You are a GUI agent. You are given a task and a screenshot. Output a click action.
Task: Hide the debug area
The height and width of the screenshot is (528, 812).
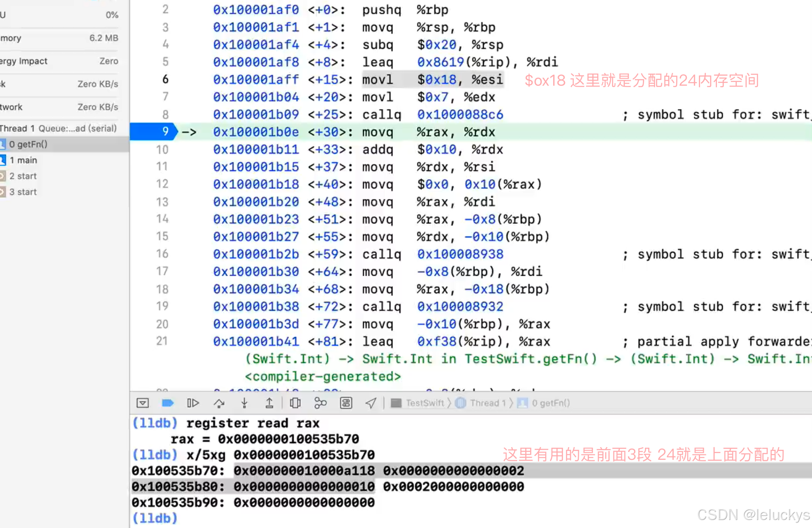(x=143, y=403)
